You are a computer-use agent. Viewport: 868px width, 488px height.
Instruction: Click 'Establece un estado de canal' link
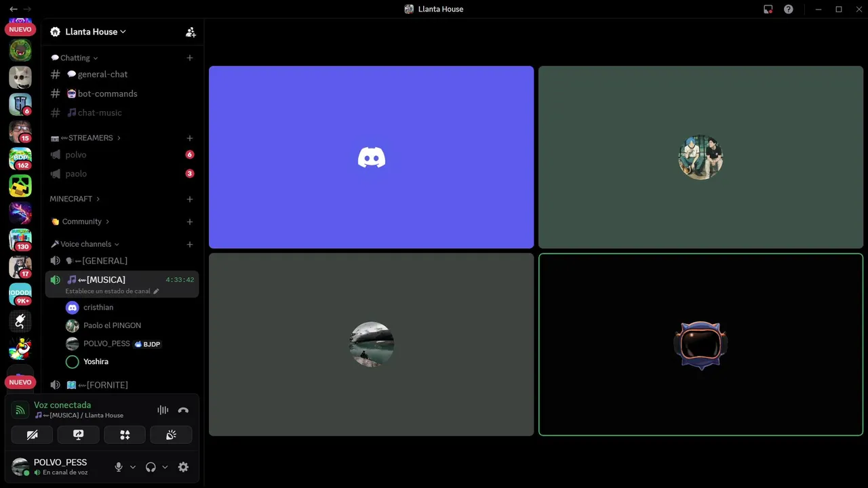[112, 291]
